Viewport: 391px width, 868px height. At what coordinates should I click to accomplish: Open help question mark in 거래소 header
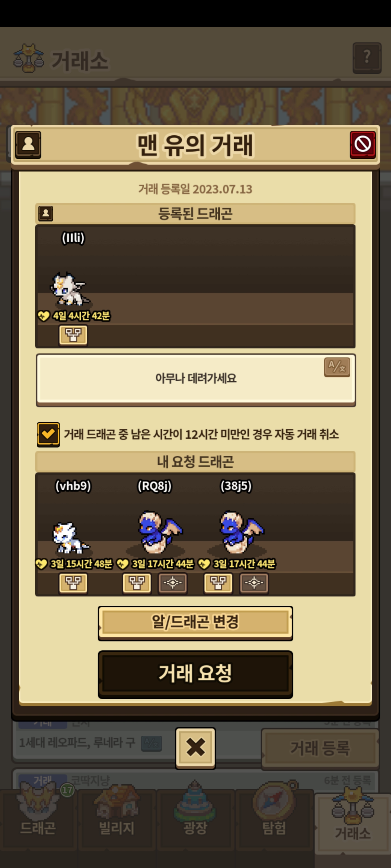click(367, 58)
